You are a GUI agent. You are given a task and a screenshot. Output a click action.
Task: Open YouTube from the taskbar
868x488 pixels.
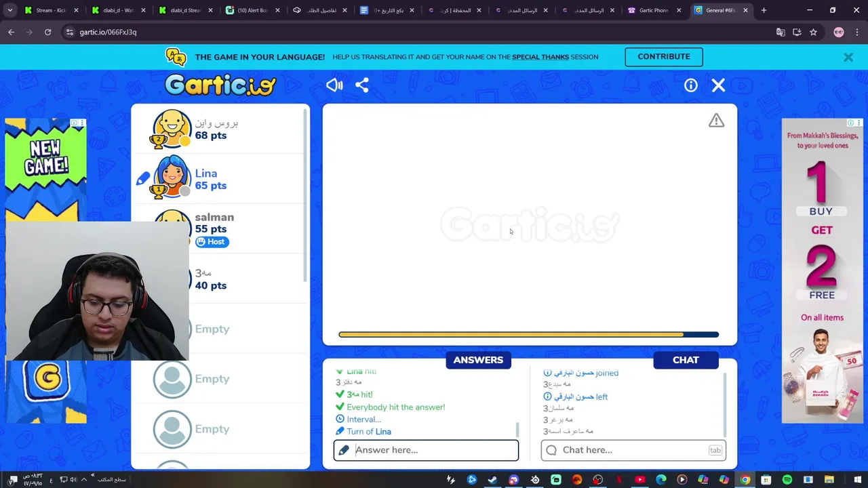click(x=639, y=480)
